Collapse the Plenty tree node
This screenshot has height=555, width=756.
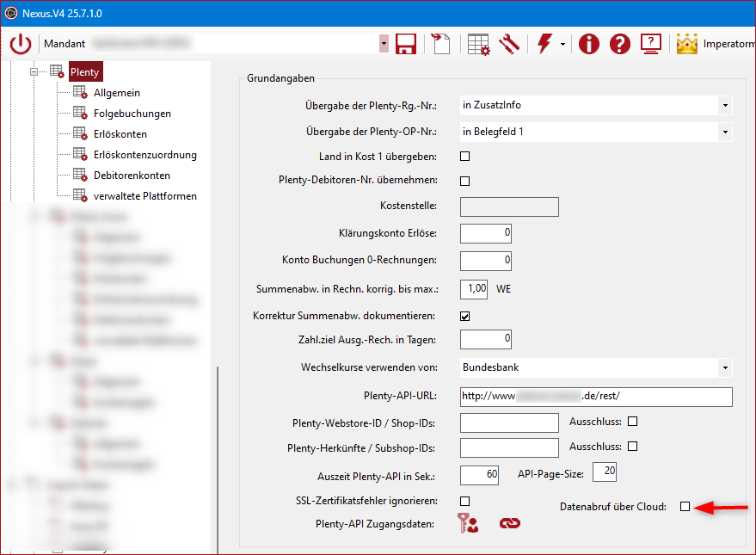point(34,71)
